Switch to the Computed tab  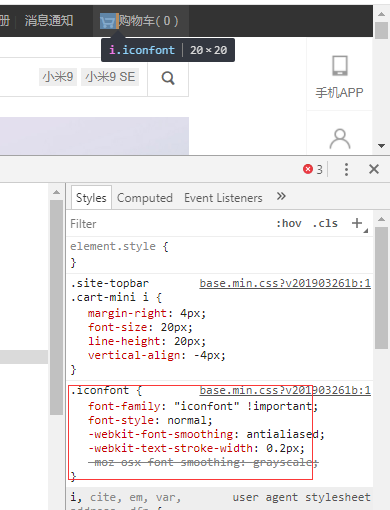(145, 198)
